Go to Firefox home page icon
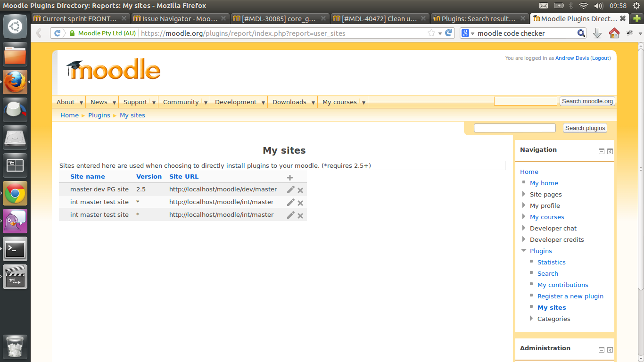This screenshot has width=644, height=362. [x=614, y=33]
